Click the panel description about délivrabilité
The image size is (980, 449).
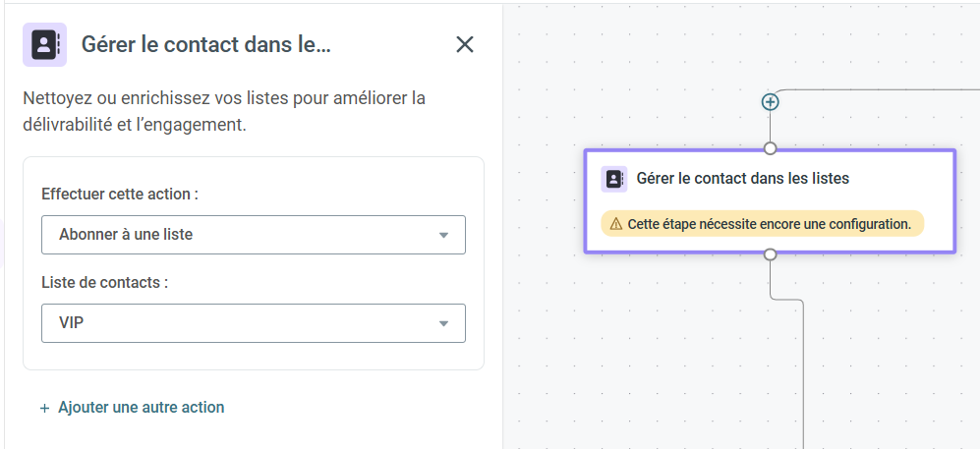224,111
